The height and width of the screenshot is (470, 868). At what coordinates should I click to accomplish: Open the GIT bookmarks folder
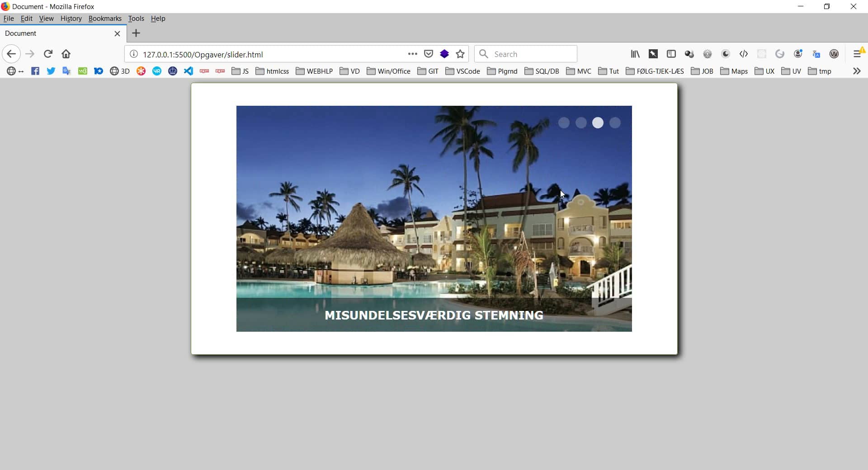click(x=428, y=71)
